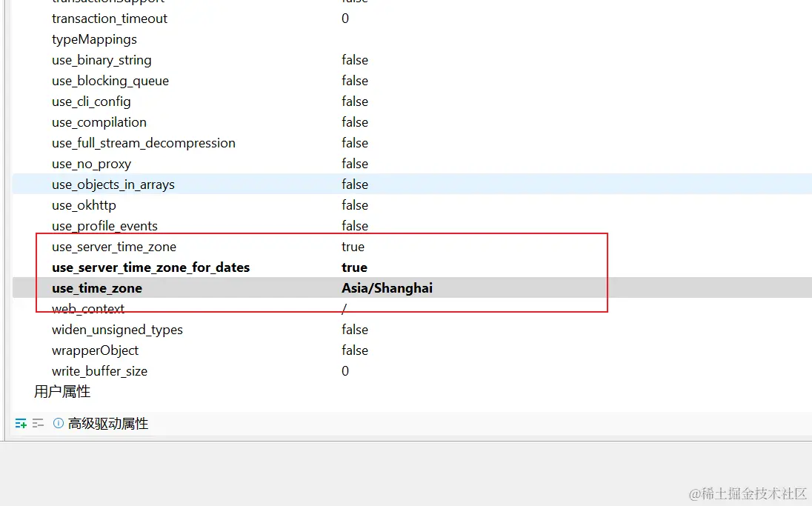Edit the Asia/Shanghai time zone value

coord(387,288)
